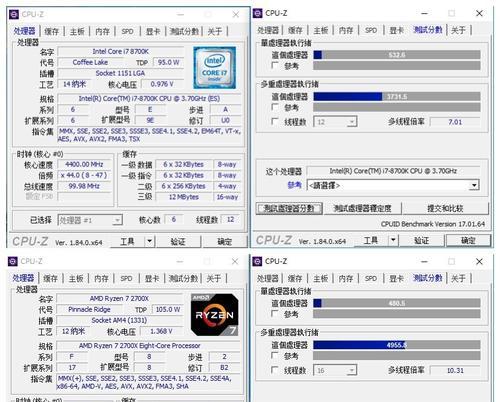The width and height of the screenshot is (500, 402).
Task: Open 关于 tab in top-left window
Action: 215,32
